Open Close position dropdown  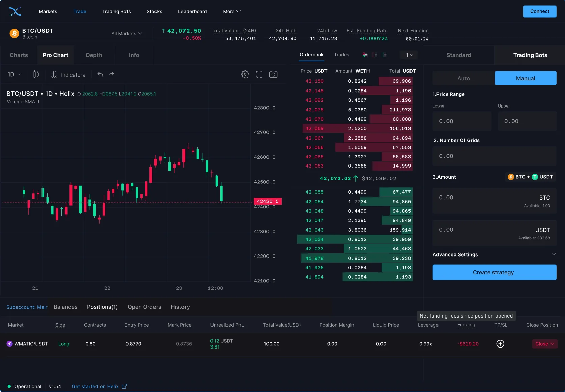tap(545, 344)
